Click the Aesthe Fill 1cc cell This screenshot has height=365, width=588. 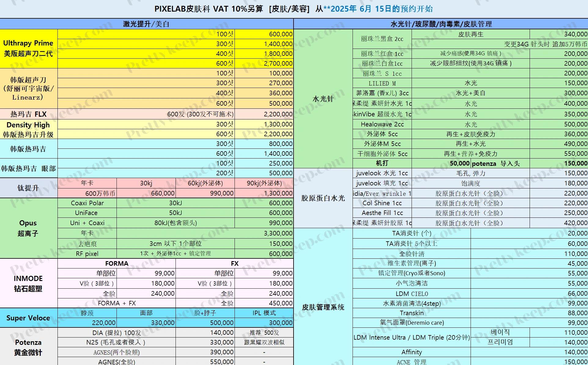[382, 213]
